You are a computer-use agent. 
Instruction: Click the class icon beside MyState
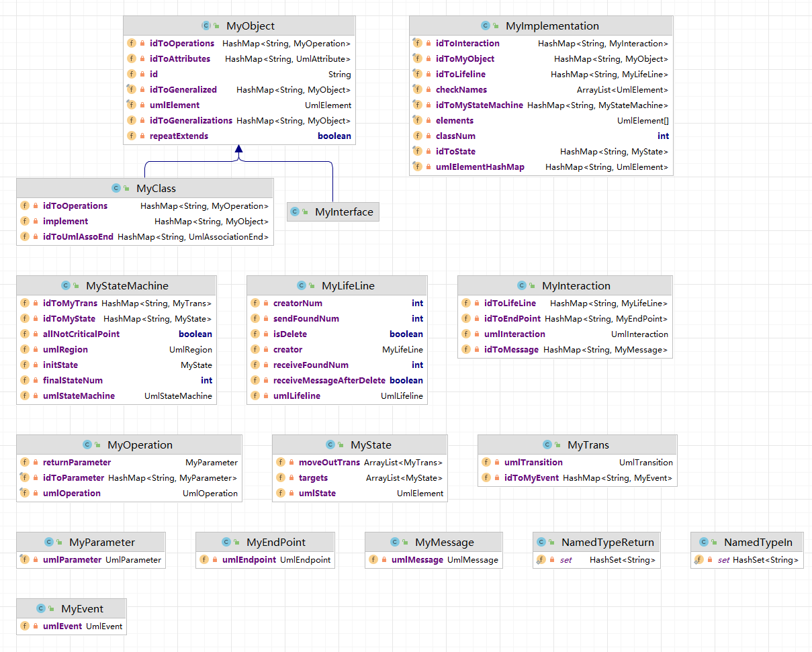[330, 445]
